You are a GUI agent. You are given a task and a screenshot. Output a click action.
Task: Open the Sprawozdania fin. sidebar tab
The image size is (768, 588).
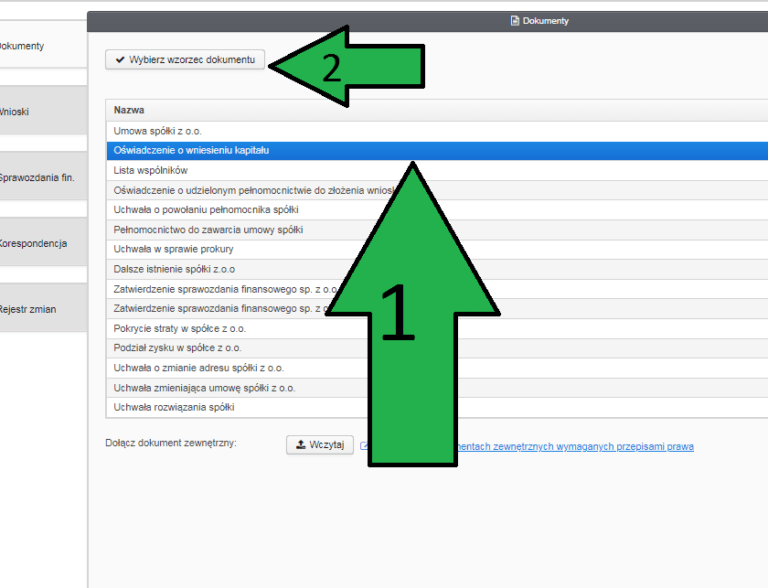[43, 177]
